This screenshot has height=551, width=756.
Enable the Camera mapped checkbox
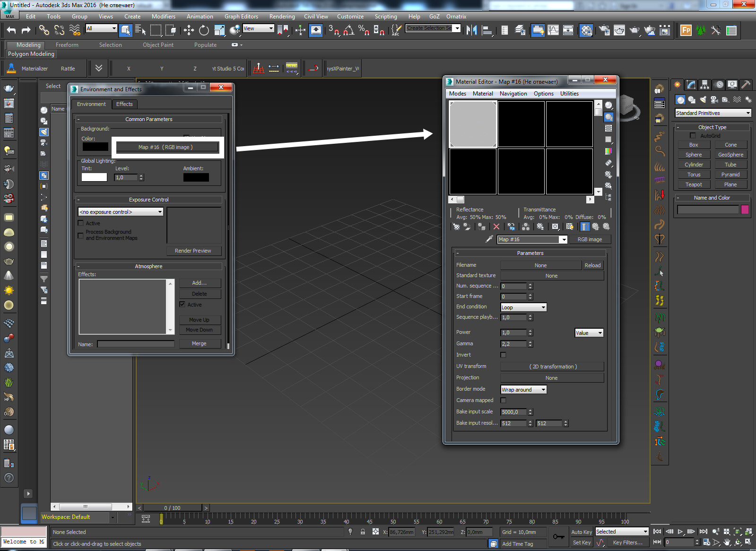click(x=503, y=400)
